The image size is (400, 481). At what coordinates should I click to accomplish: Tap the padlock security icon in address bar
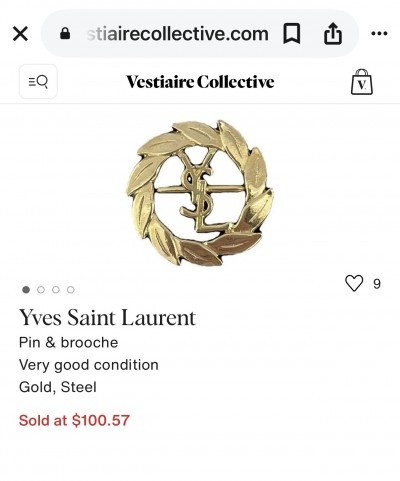(x=65, y=33)
